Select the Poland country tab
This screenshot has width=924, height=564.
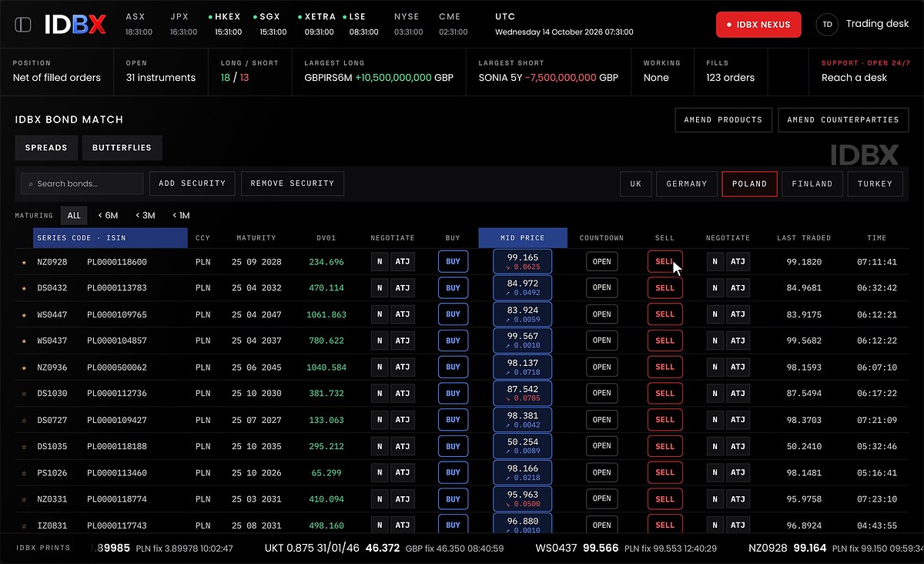coord(749,184)
